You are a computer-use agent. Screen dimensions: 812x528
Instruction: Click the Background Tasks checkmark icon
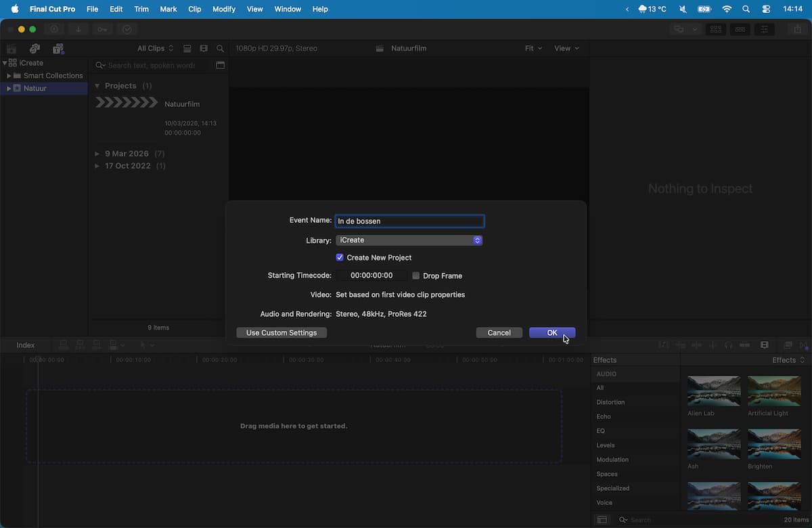point(127,29)
